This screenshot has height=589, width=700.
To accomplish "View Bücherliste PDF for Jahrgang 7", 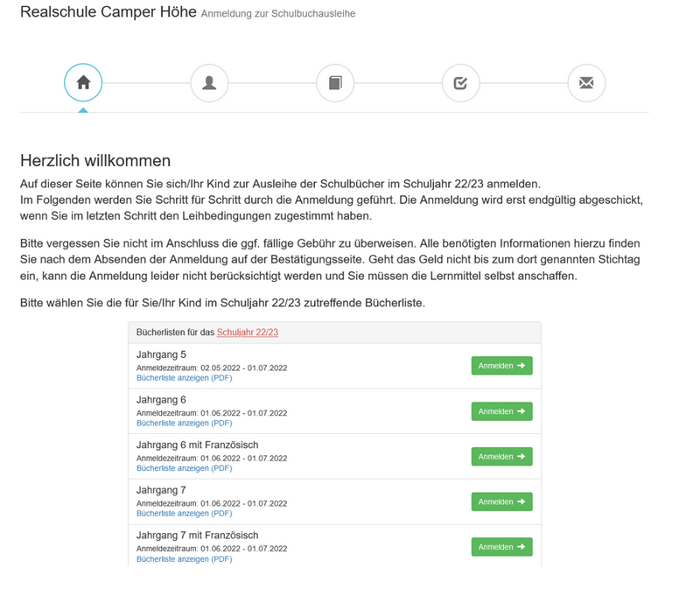I will [184, 514].
